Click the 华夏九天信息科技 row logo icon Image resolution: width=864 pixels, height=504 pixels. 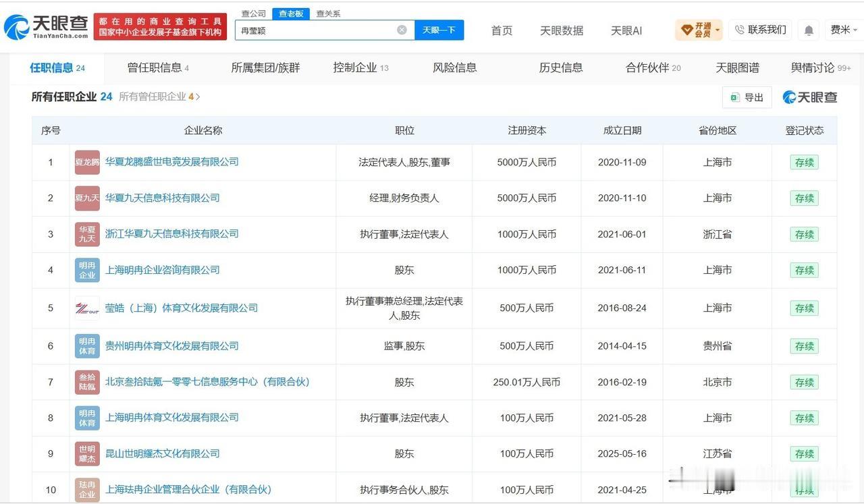87,198
